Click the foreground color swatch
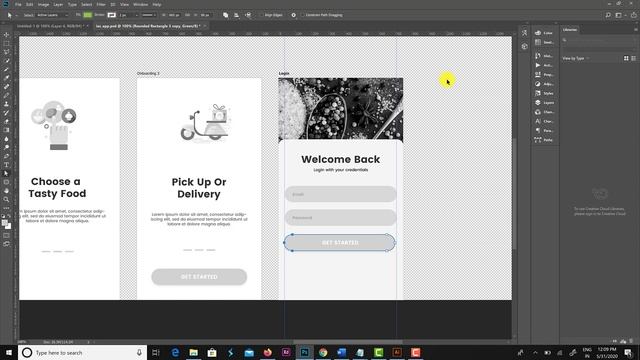The height and width of the screenshot is (360, 640). (x=4, y=223)
